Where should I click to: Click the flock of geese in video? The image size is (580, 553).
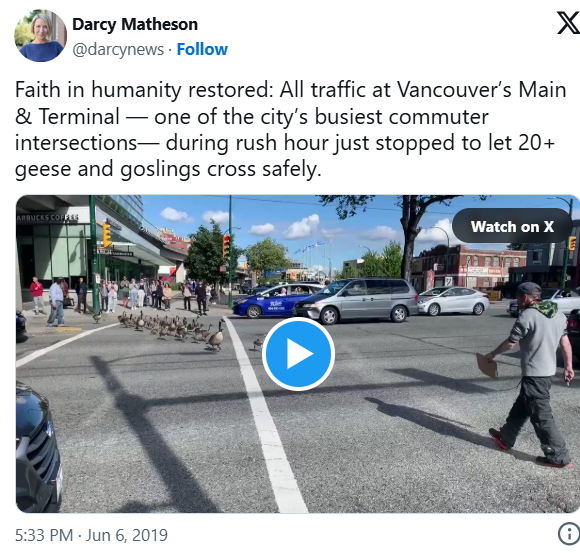point(172,328)
